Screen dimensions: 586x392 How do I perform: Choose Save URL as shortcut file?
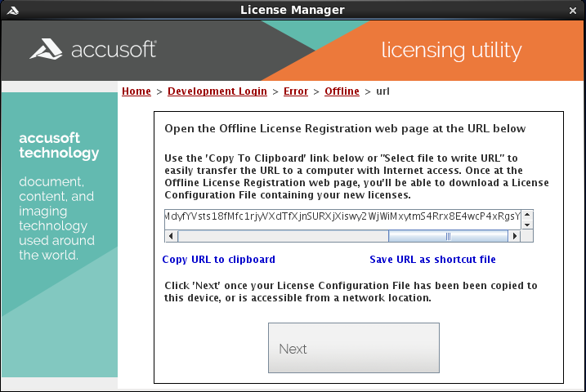pos(432,260)
